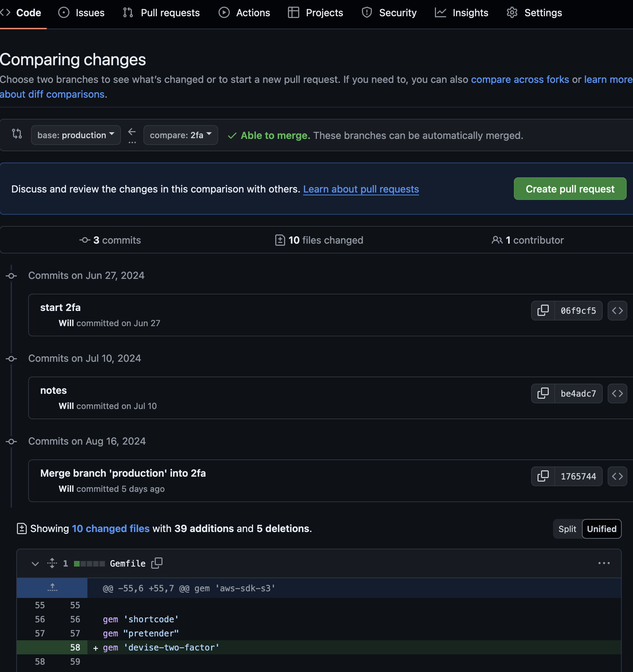Copy full SHA for commit 06f9cf5
The width and height of the screenshot is (633, 672).
[543, 311]
